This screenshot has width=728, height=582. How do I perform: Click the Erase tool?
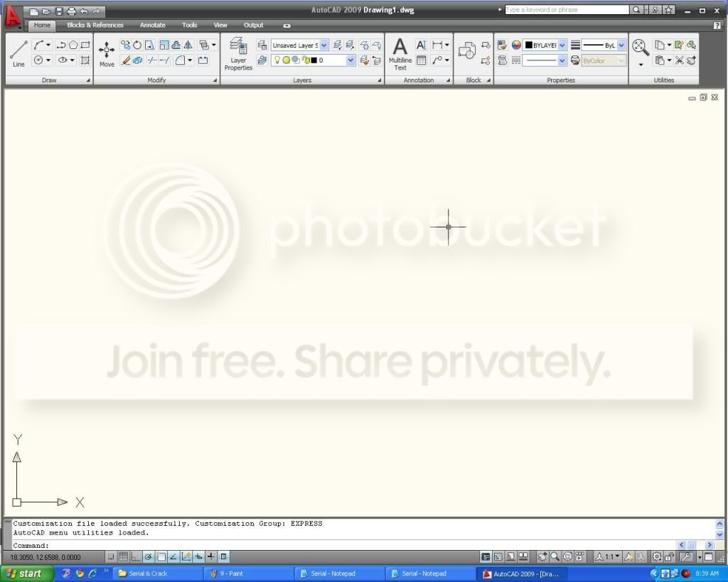pyautogui.click(x=125, y=60)
